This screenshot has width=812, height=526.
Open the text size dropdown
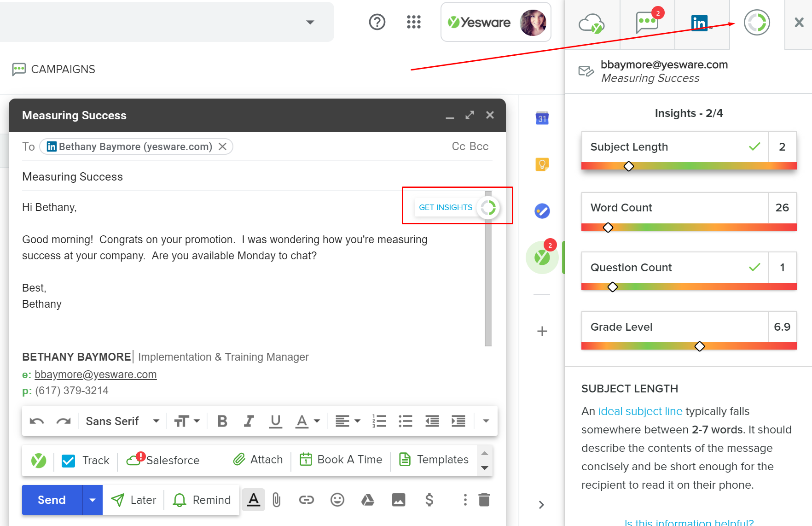[187, 421]
